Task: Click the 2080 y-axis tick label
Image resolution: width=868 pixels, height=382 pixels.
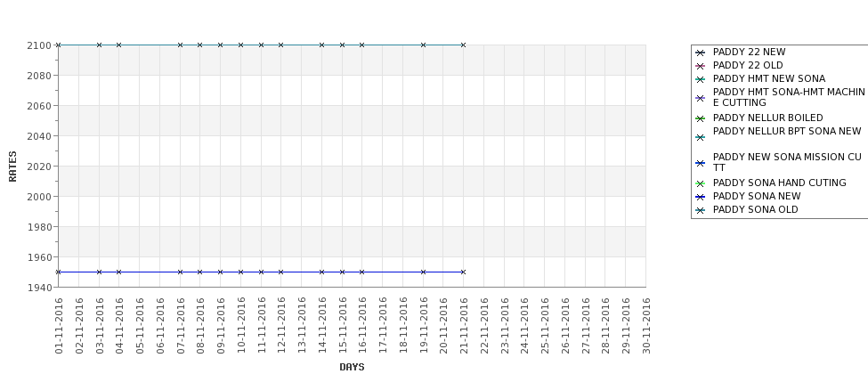Action: pos(39,76)
